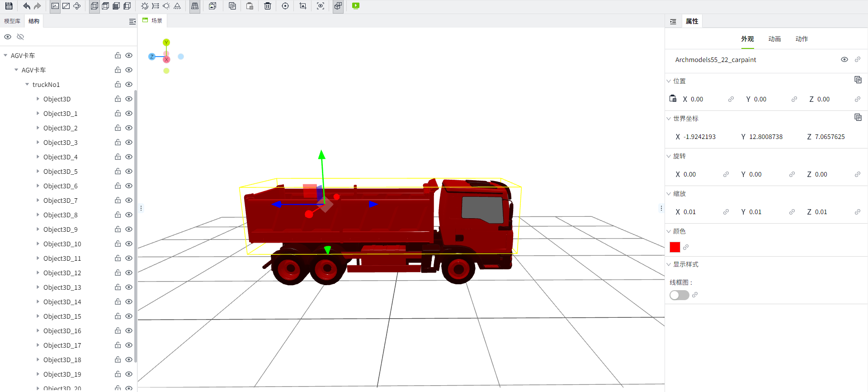Switch to the 模型库 tab
868x392 pixels.
point(12,21)
